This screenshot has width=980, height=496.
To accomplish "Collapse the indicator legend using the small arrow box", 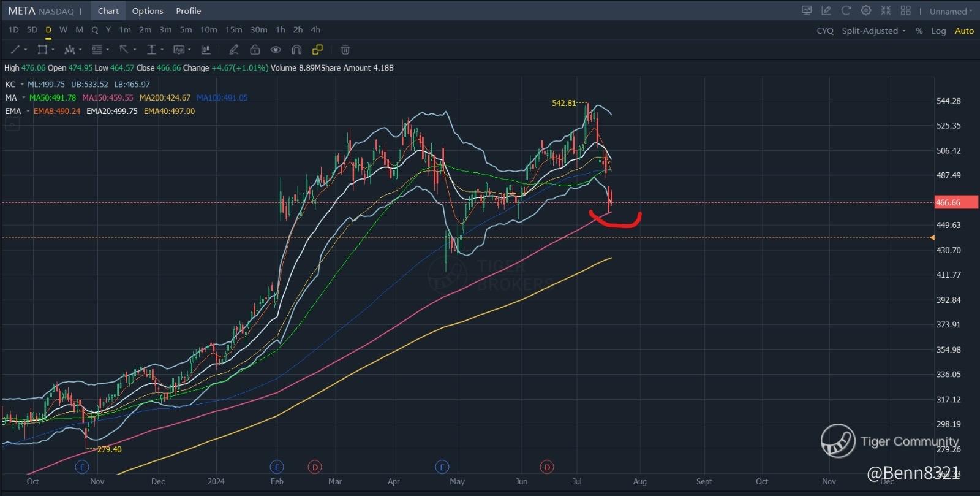I will click(x=12, y=125).
